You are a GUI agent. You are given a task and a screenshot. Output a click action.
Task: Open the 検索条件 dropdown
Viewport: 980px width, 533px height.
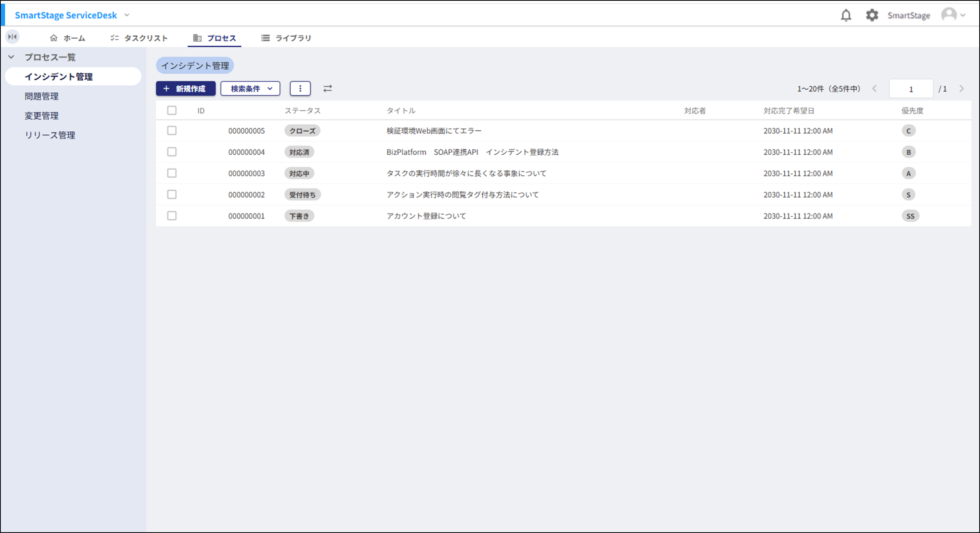(251, 89)
